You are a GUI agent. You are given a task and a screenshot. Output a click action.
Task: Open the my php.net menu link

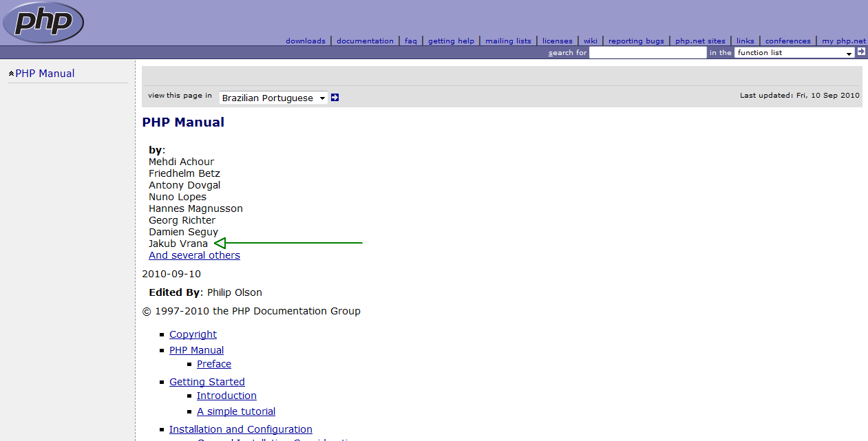pyautogui.click(x=844, y=41)
